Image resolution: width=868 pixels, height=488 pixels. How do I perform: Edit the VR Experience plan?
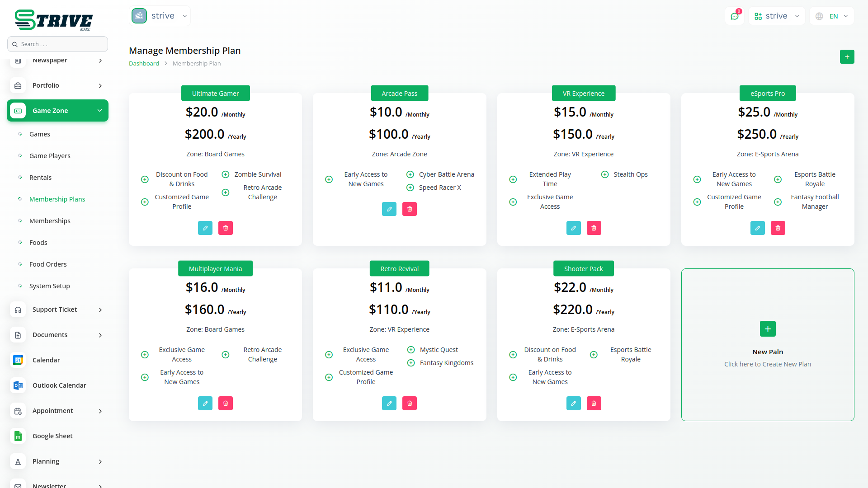pyautogui.click(x=574, y=228)
